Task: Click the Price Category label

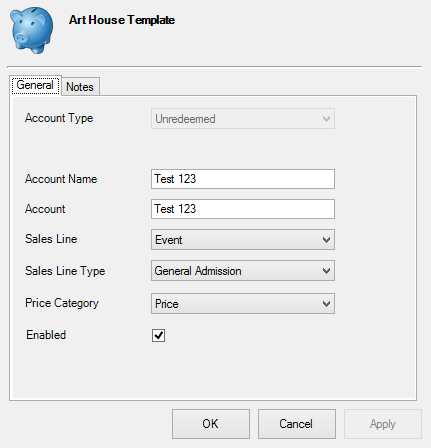Action: tap(62, 303)
